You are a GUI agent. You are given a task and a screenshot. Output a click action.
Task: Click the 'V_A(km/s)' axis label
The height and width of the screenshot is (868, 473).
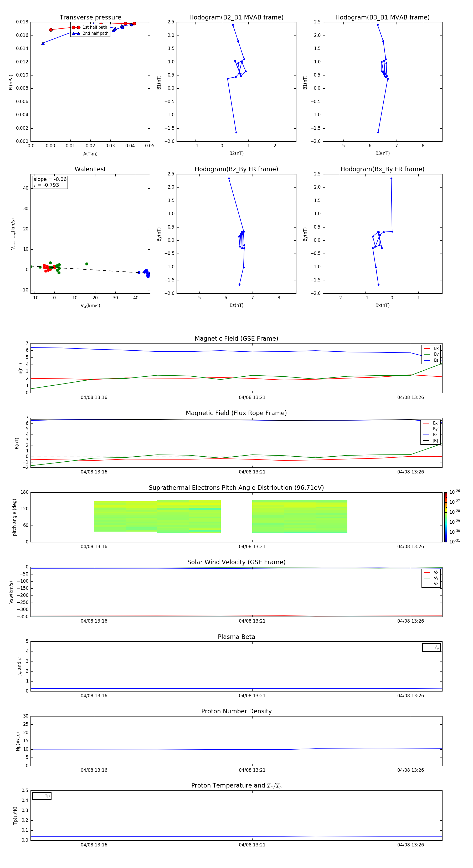pyautogui.click(x=90, y=306)
